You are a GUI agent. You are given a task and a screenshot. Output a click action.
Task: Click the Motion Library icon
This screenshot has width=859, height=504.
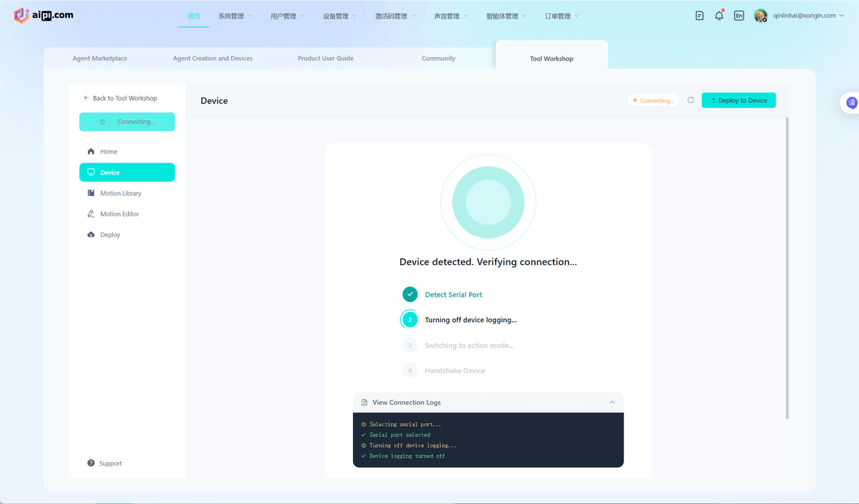[91, 193]
